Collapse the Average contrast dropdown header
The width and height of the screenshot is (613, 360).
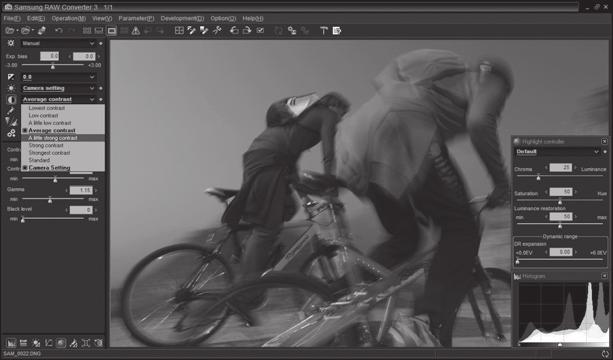(x=58, y=99)
